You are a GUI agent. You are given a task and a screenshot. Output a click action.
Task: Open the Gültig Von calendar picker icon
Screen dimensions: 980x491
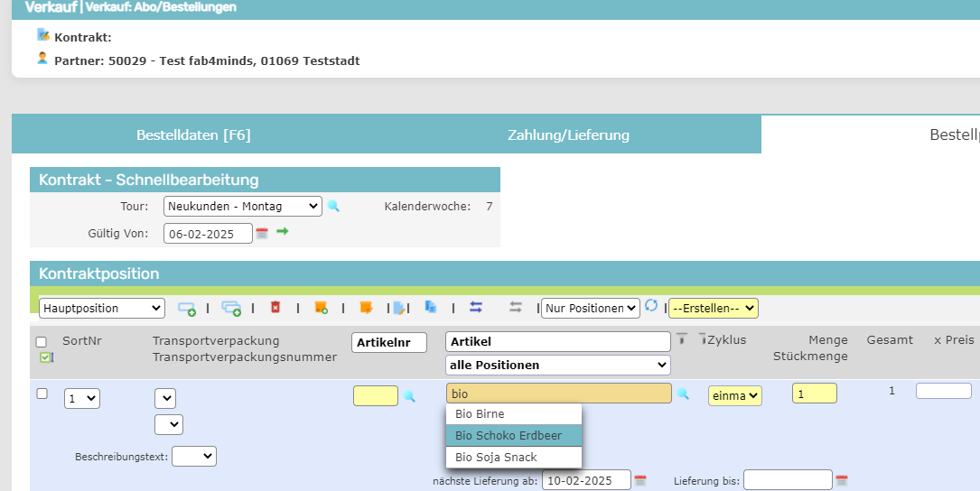tap(262, 234)
